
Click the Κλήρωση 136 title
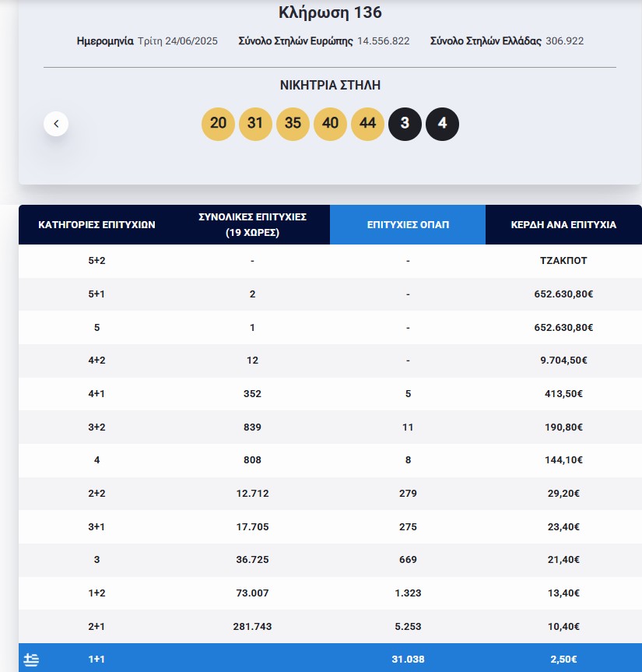[330, 13]
